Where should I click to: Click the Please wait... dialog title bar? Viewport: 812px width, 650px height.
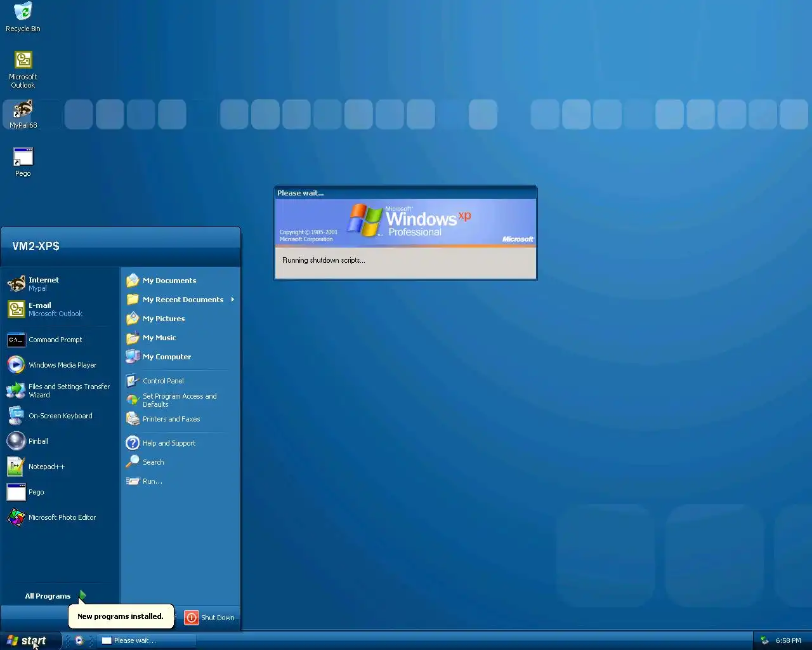[x=405, y=192]
